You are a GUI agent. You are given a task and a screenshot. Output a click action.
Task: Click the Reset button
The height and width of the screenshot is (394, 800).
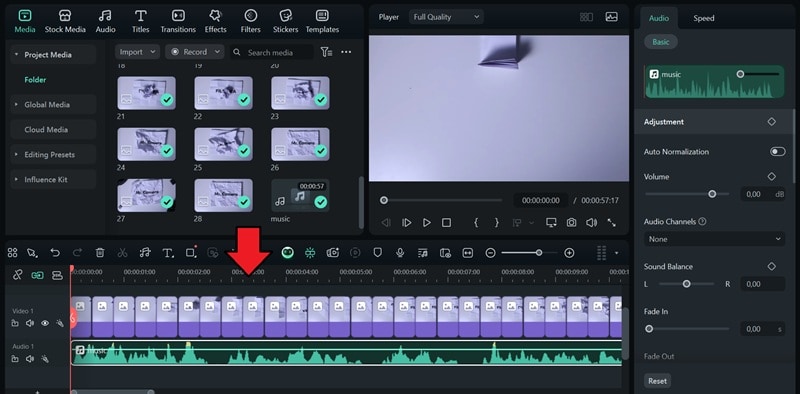657,381
